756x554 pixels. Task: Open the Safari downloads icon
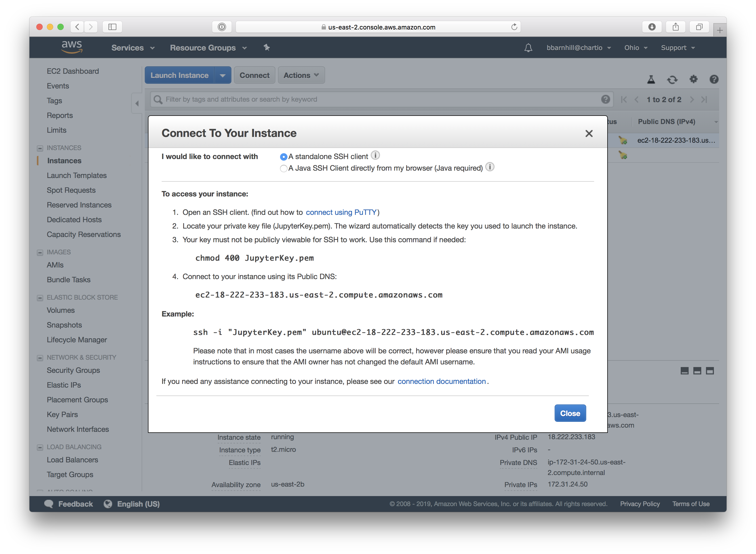(651, 27)
